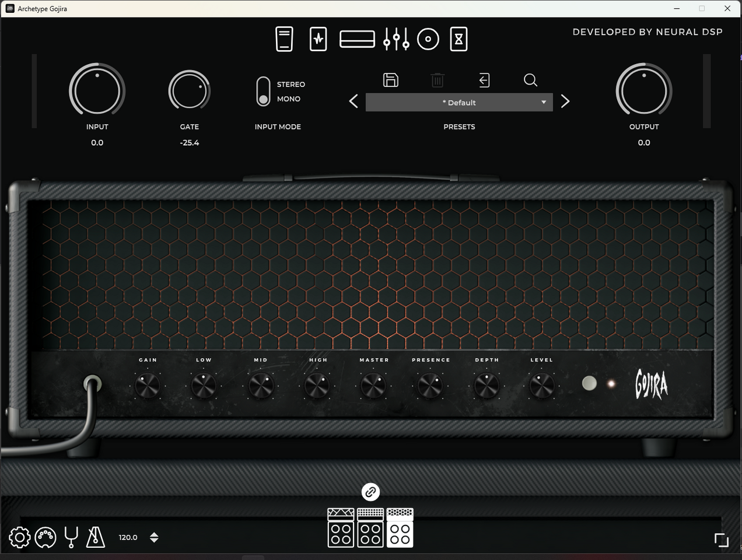The width and height of the screenshot is (742, 560).
Task: Click the output value 0.0
Action: pyautogui.click(x=644, y=142)
